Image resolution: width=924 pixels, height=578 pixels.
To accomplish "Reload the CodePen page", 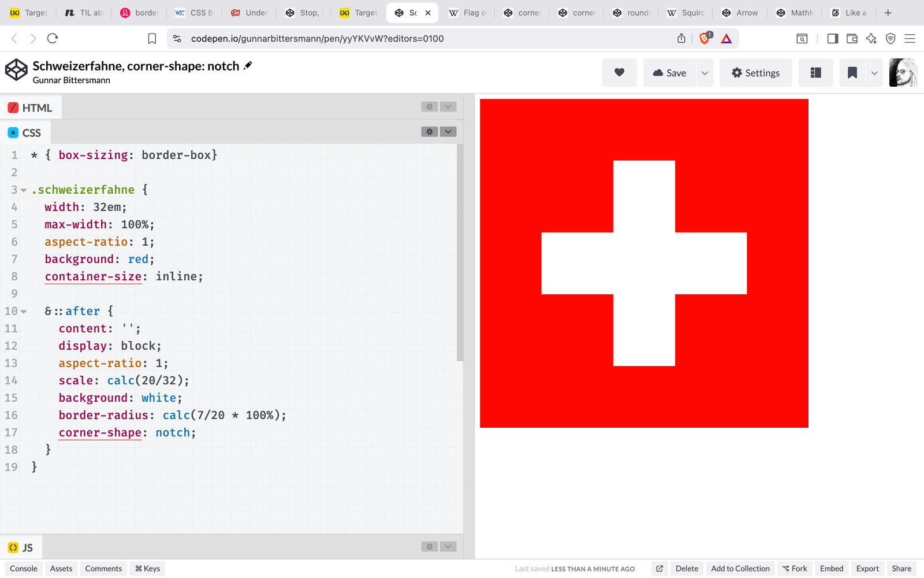I will coord(53,39).
